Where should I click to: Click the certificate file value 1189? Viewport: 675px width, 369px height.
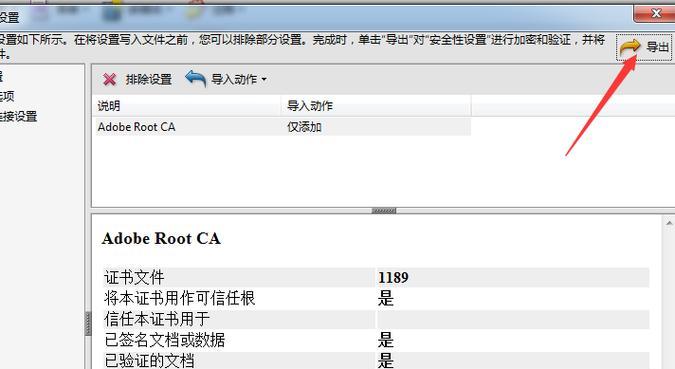pos(393,277)
